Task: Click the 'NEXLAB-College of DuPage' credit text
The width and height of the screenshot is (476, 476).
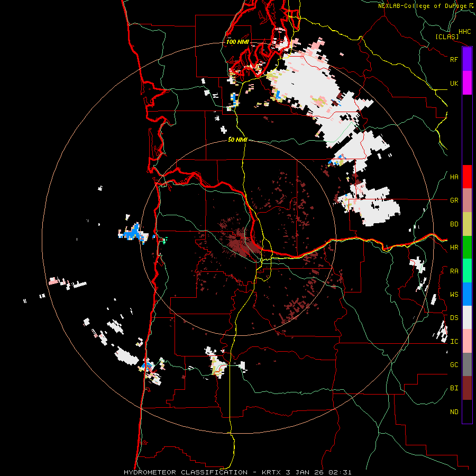Action: pos(422,6)
